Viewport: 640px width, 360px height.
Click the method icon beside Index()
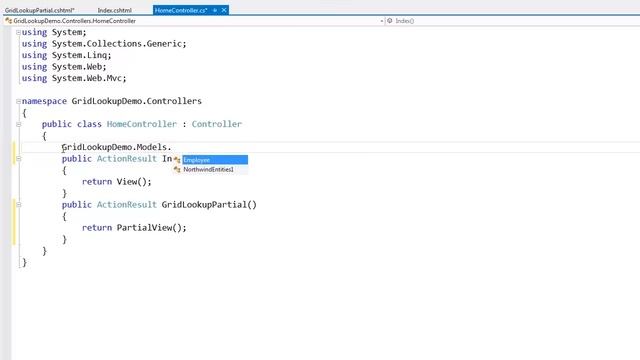[x=390, y=21]
